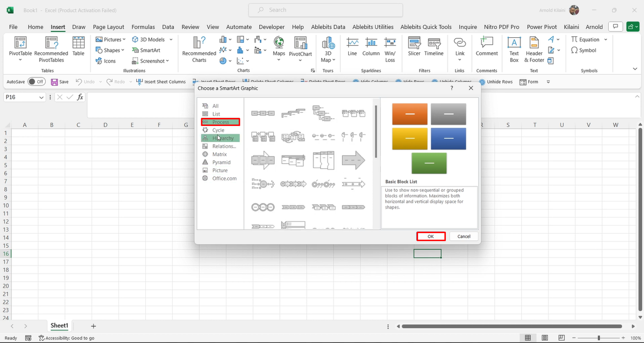Expand the Pictures dropdown

click(124, 39)
